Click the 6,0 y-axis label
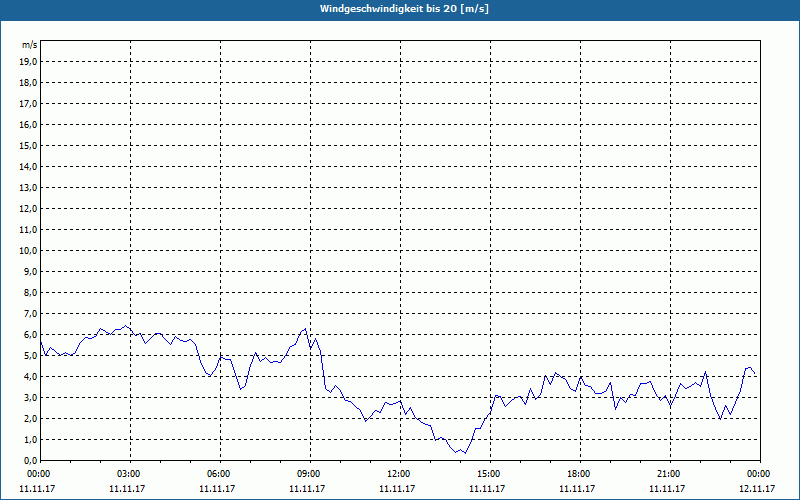 tap(30, 334)
